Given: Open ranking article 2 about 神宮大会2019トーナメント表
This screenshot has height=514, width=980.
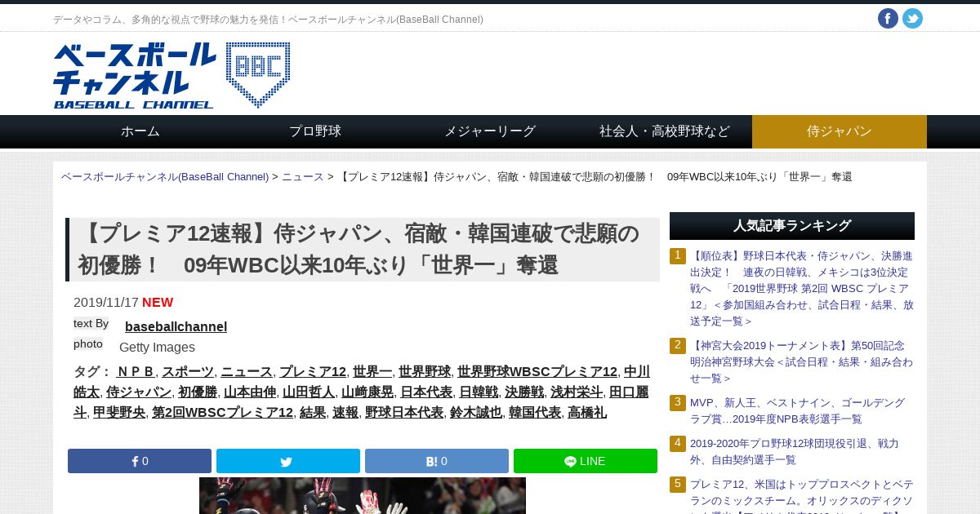Looking at the screenshot, I should (x=802, y=361).
